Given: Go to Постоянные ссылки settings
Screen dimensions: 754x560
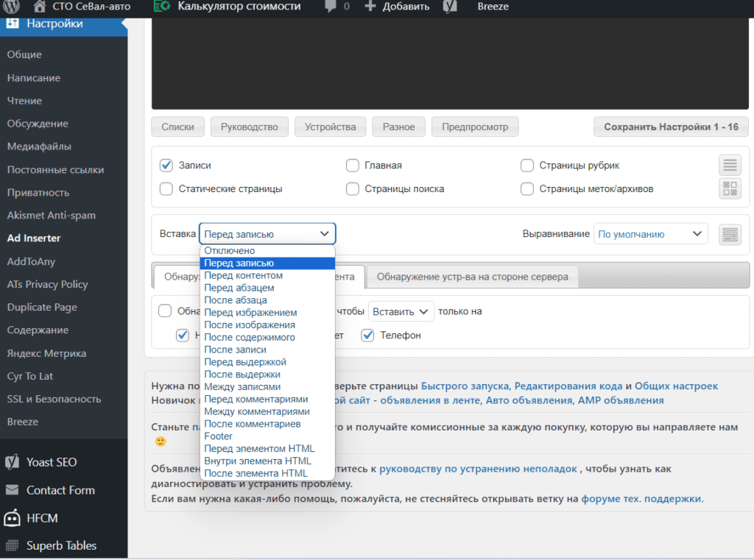Looking at the screenshot, I should pos(55,170).
